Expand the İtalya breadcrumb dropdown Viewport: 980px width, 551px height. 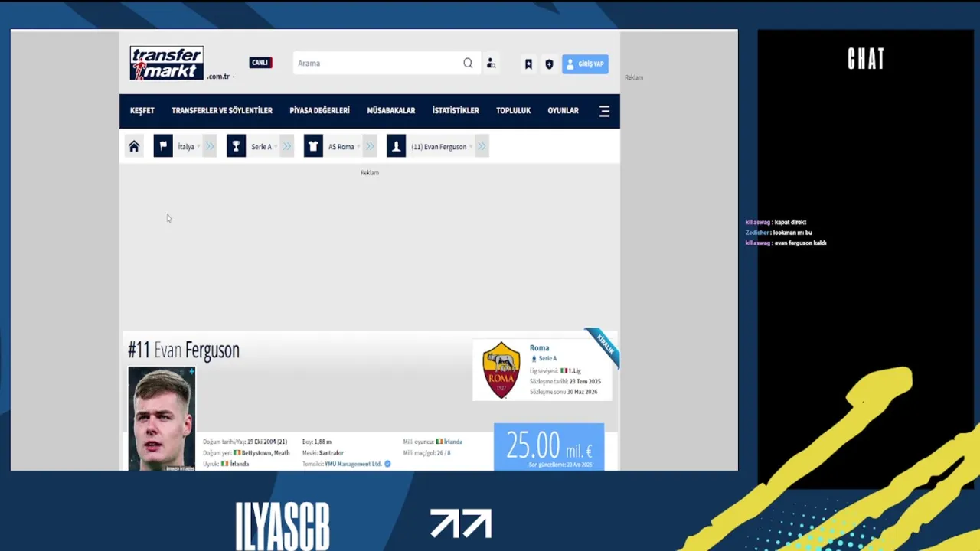[198, 147]
